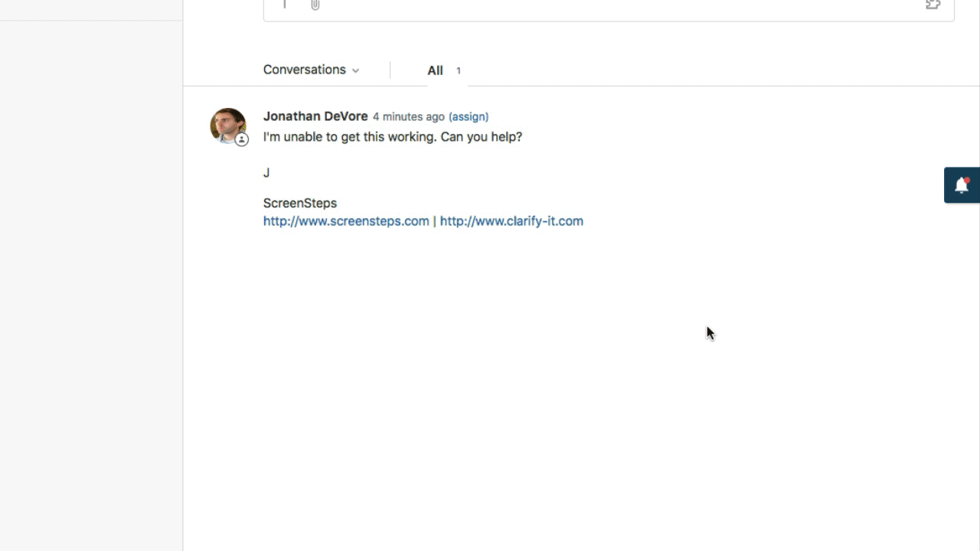This screenshot has height=551, width=980.
Task: Click the signature initial "J"
Action: coord(266,173)
